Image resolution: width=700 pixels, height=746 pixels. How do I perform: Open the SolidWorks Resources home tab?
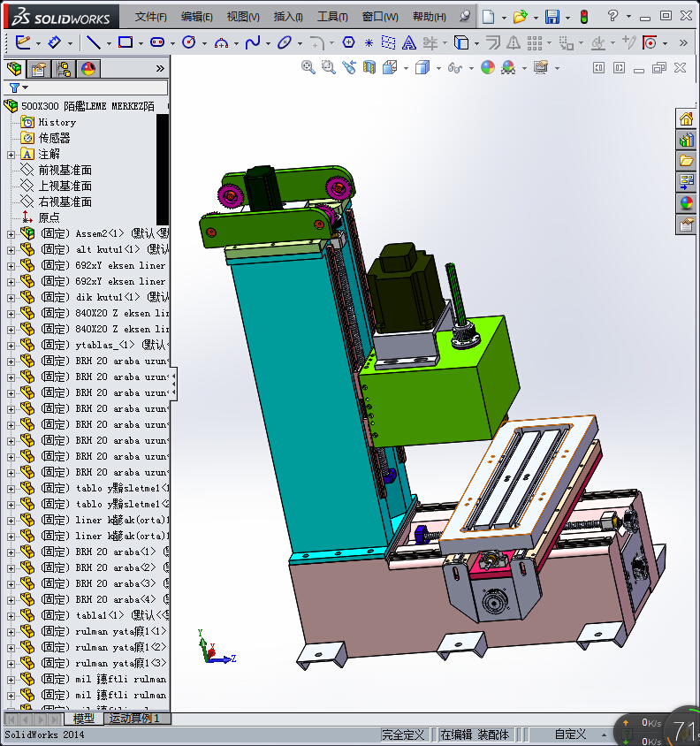coord(686,118)
